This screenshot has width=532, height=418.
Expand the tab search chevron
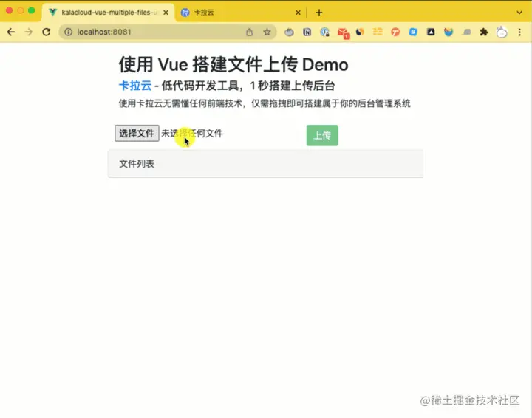pyautogui.click(x=519, y=13)
